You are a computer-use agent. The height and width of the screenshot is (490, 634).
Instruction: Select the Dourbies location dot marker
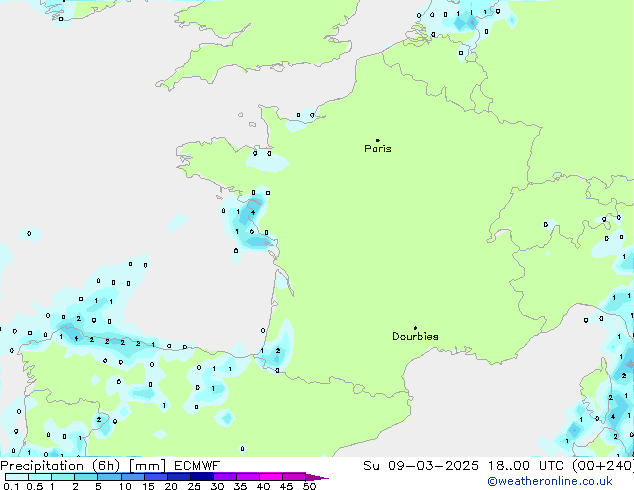click(415, 328)
